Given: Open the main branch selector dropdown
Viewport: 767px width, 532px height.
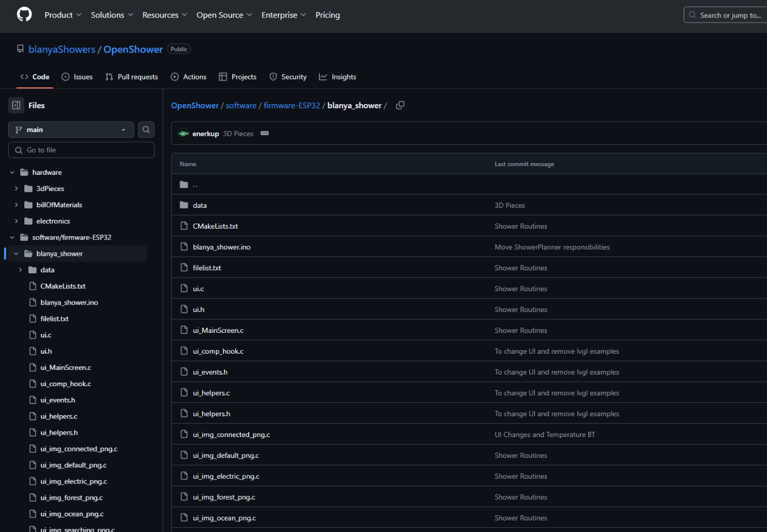Looking at the screenshot, I should pyautogui.click(x=71, y=130).
